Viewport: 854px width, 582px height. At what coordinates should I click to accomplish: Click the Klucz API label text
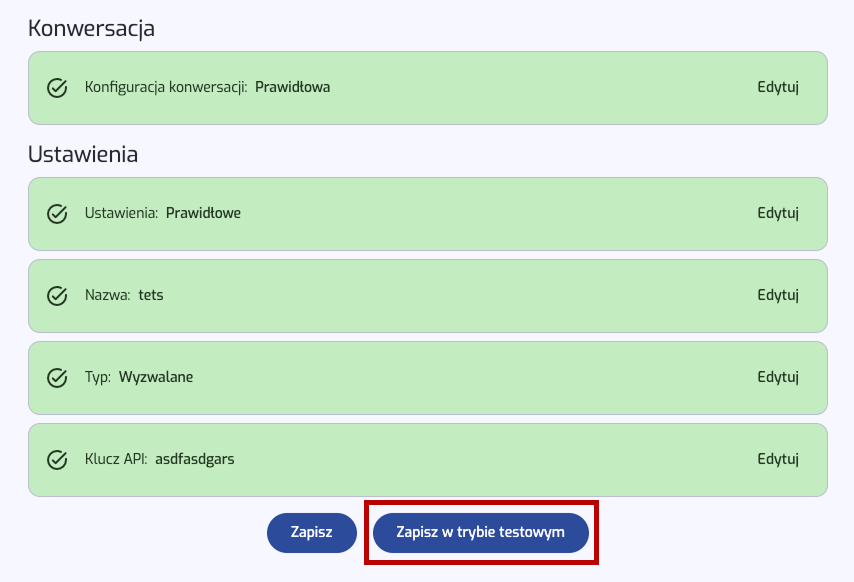[x=116, y=459]
